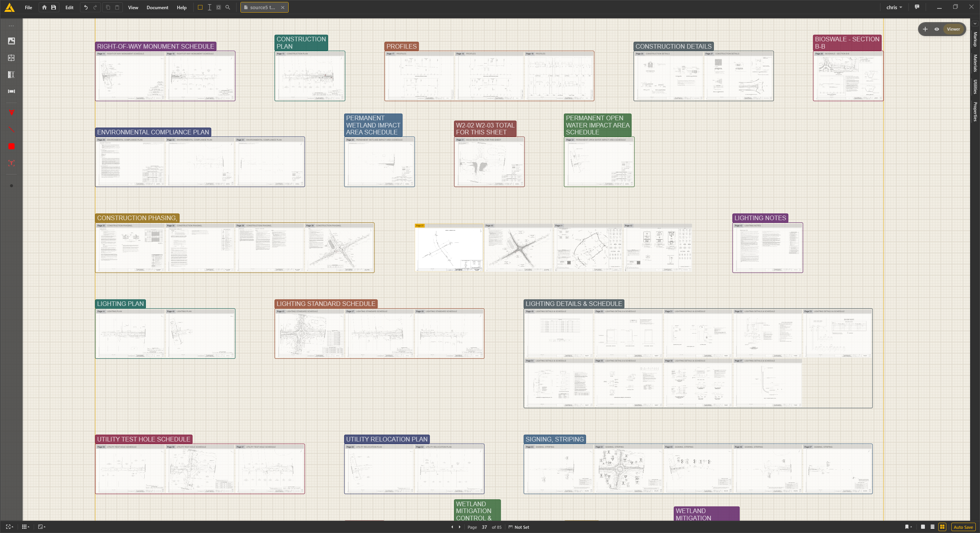Click the Copy icon in the toolbar
This screenshot has height=533, width=980.
click(x=108, y=7)
